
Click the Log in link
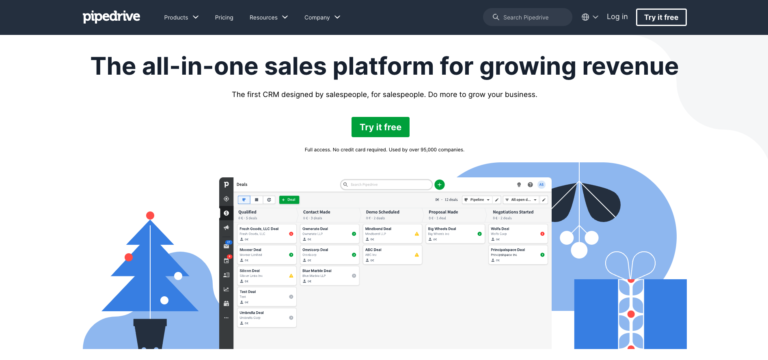click(x=617, y=17)
